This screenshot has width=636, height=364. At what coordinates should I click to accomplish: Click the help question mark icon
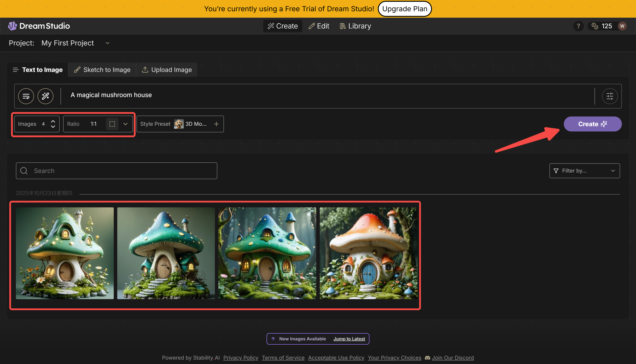click(x=578, y=26)
